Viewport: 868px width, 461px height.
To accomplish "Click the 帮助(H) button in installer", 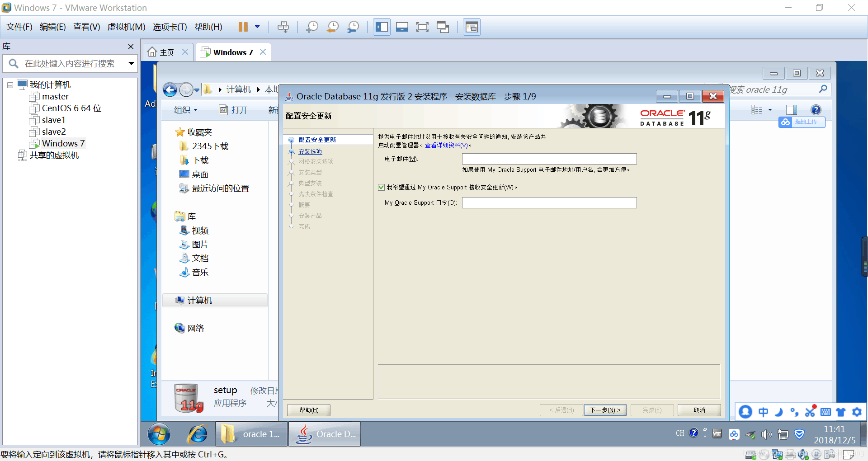I will click(309, 410).
